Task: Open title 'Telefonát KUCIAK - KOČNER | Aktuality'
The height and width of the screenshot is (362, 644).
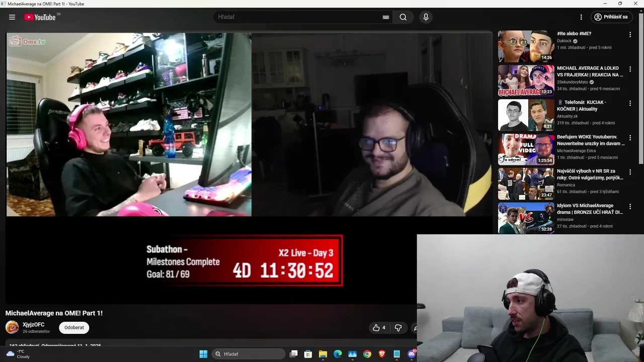Action: pyautogui.click(x=582, y=106)
